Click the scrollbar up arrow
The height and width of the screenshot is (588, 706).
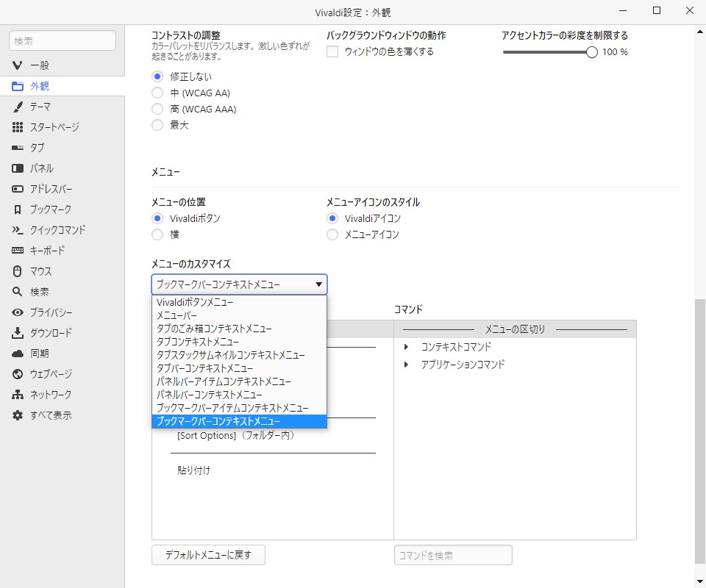[x=699, y=32]
